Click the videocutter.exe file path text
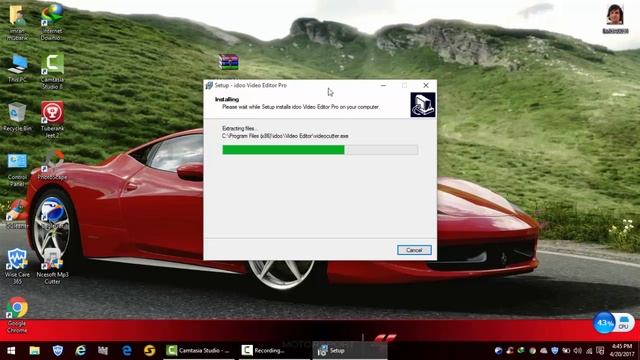 pos(285,136)
